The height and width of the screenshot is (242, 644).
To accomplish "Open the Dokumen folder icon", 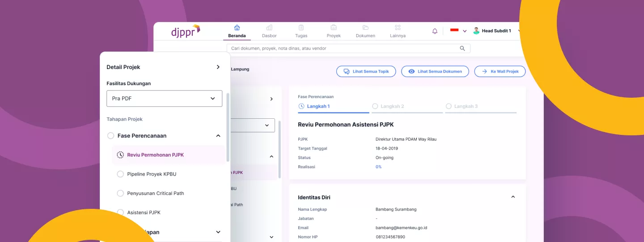I will click(365, 27).
